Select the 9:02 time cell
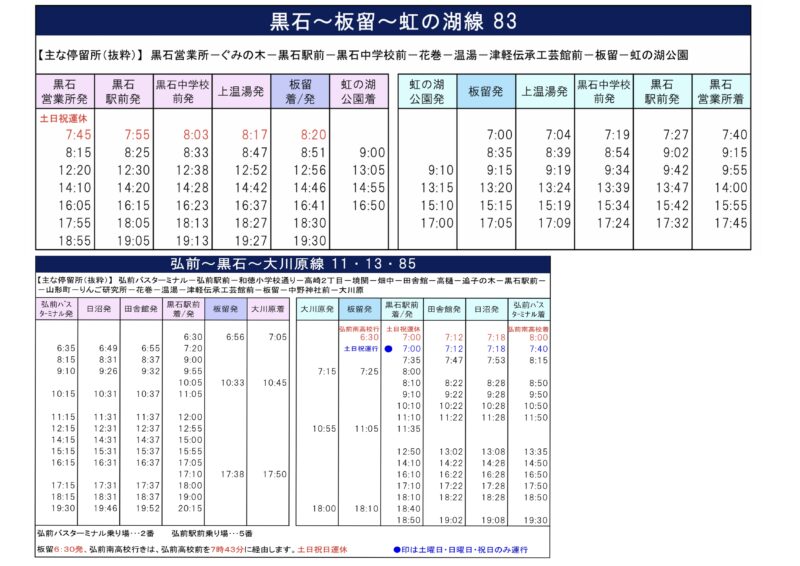The image size is (800, 566). point(676,153)
